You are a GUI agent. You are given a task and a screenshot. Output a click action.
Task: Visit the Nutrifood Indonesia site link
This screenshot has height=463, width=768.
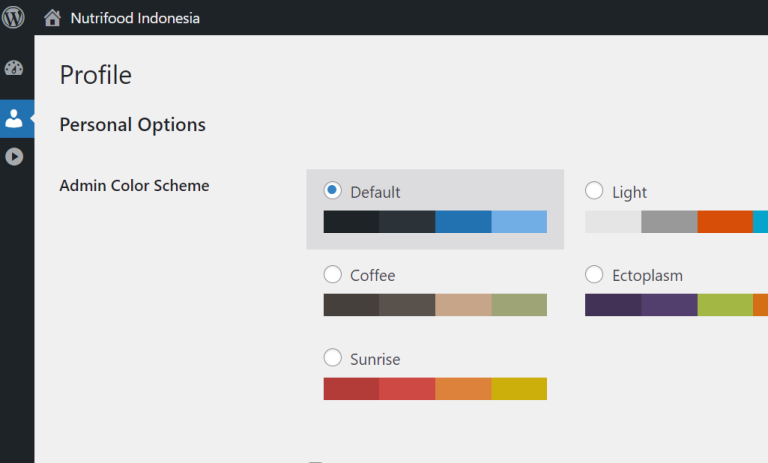click(134, 18)
